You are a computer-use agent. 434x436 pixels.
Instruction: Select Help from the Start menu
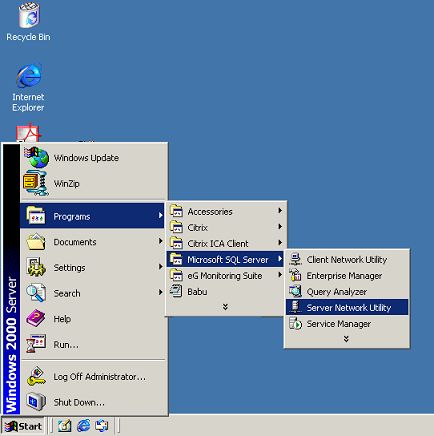point(93,318)
